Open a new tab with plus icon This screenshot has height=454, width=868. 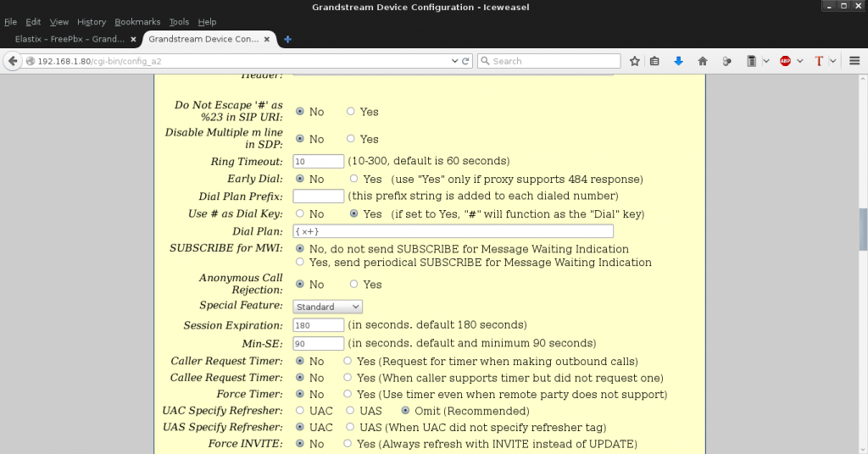pyautogui.click(x=288, y=39)
